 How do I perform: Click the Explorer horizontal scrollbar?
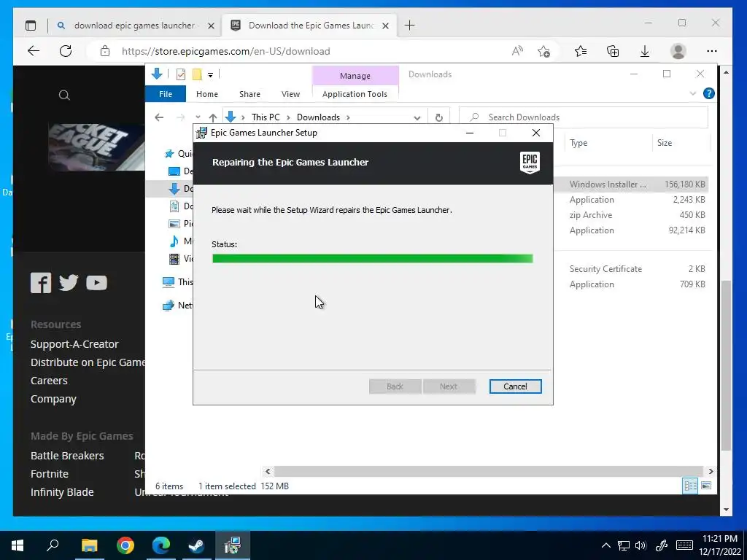[488, 472]
